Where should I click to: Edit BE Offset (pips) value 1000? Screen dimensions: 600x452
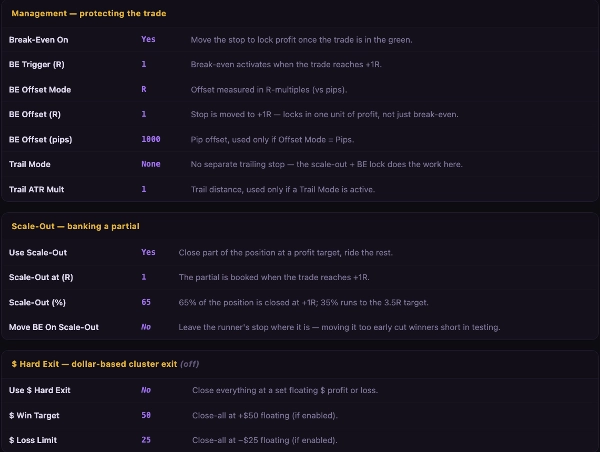151,139
